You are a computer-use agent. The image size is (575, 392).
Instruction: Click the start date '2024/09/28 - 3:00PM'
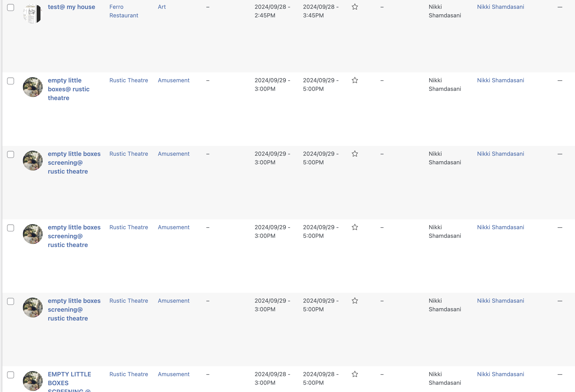pos(272,378)
